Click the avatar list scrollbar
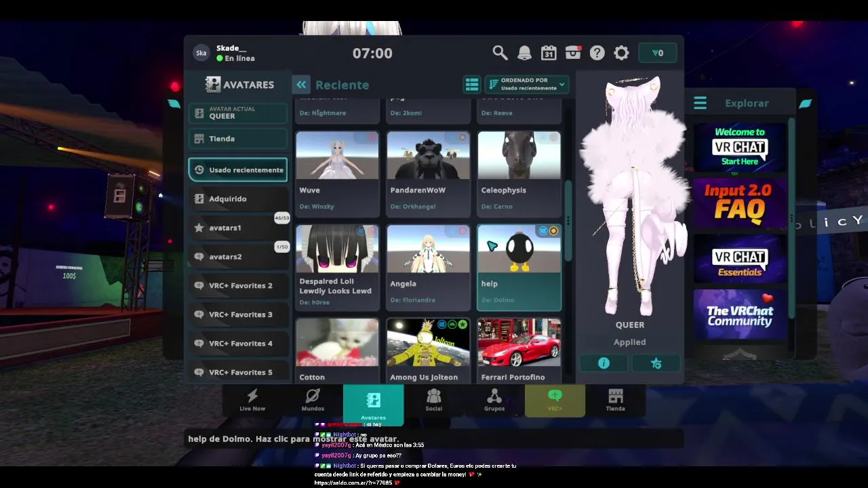This screenshot has width=868, height=488. point(568,220)
